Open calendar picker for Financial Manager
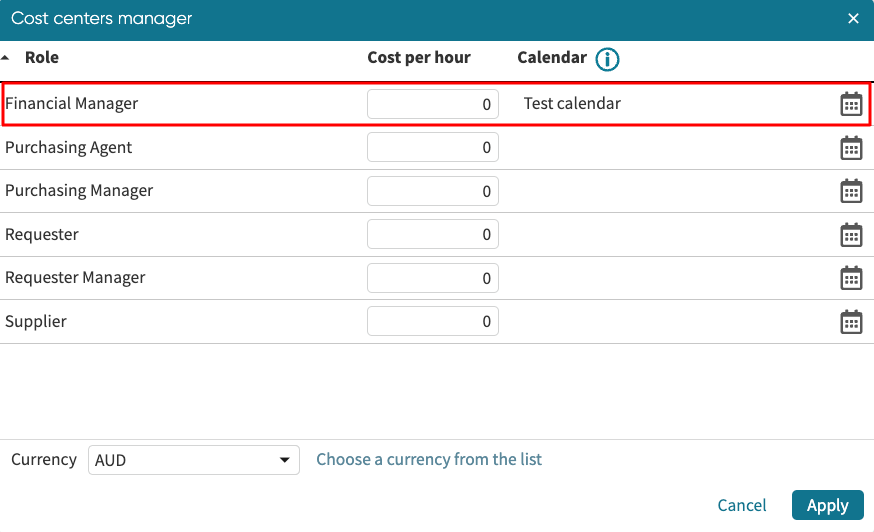This screenshot has height=532, width=874. [x=851, y=104]
